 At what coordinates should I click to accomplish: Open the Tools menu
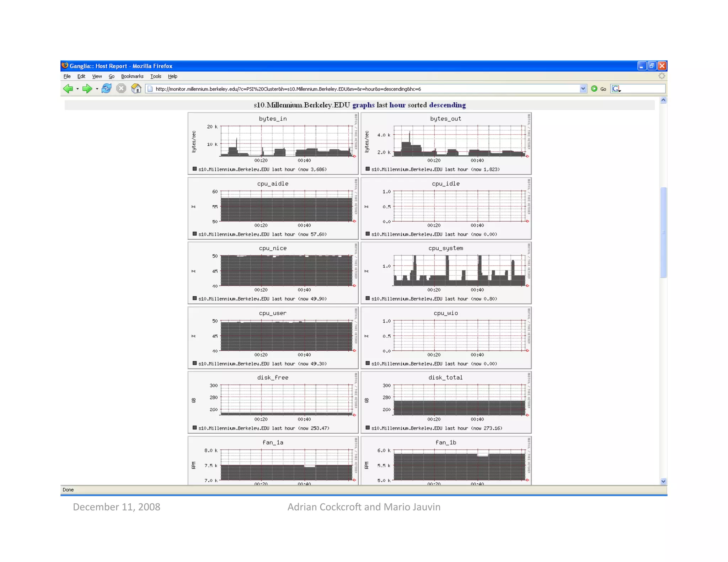tap(156, 76)
